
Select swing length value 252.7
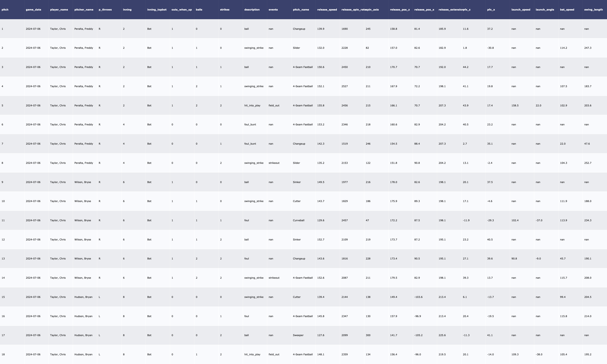(588, 163)
